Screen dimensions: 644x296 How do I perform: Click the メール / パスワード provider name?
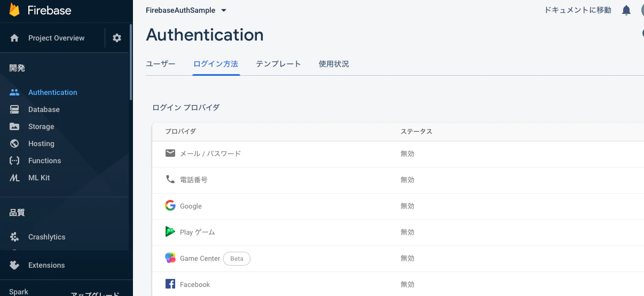(210, 154)
